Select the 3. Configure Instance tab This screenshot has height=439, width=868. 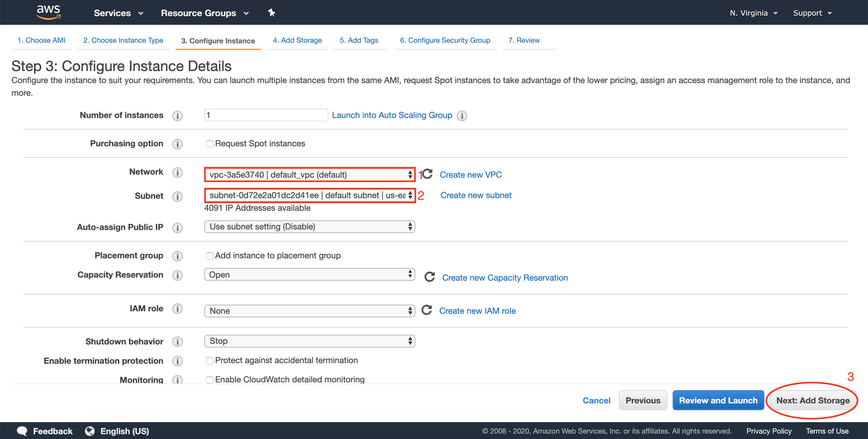218,41
